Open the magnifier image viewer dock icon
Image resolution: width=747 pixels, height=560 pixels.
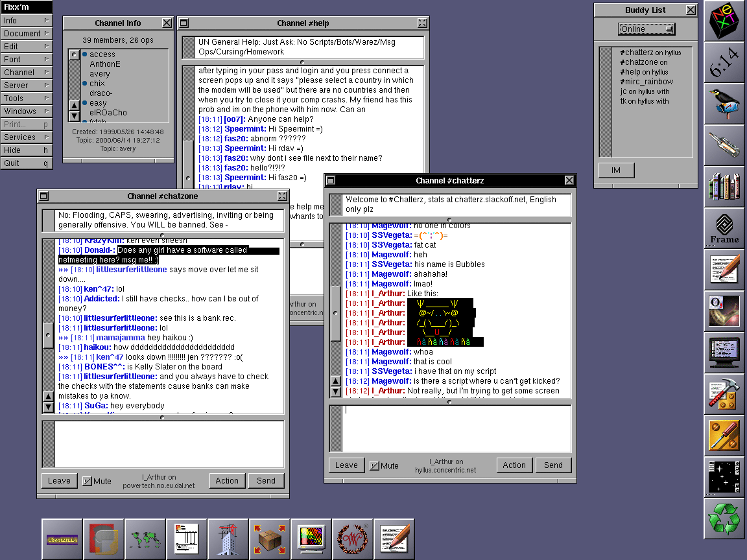[725, 311]
